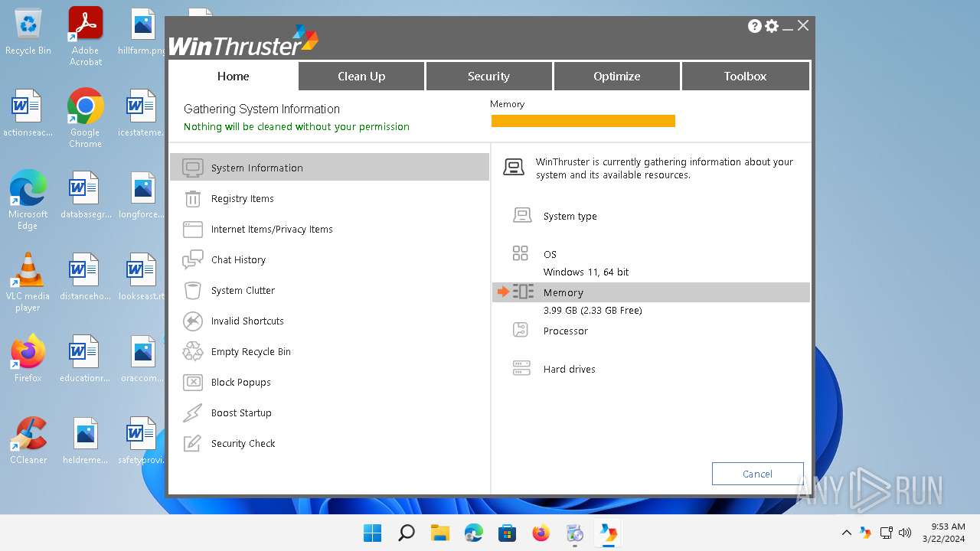Image resolution: width=980 pixels, height=551 pixels.
Task: Select the System Information monitor icon
Action: click(x=193, y=168)
